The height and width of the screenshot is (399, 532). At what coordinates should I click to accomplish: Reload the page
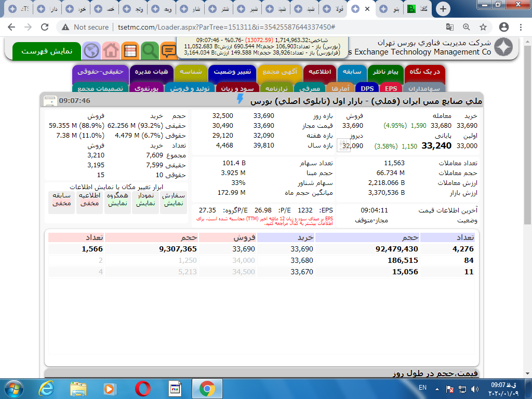[45, 27]
